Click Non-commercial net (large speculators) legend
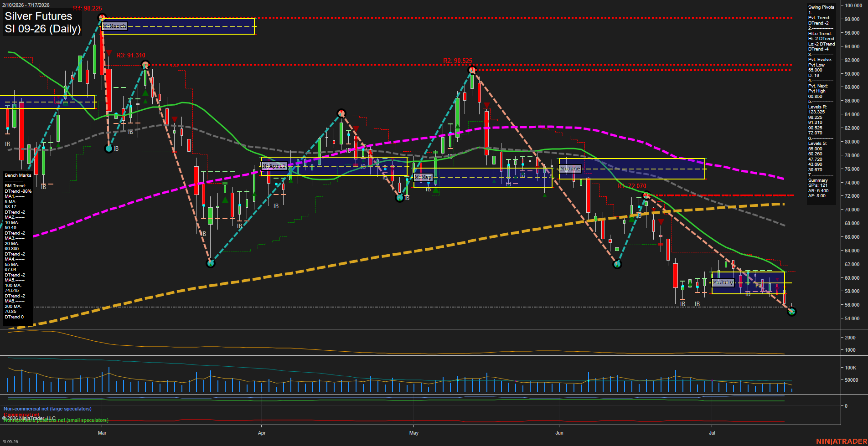Image resolution: width=868 pixels, height=446 pixels. pyautogui.click(x=47, y=409)
